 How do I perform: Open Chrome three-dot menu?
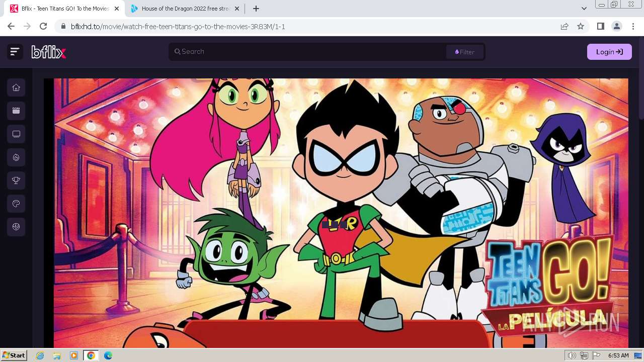[x=632, y=27]
